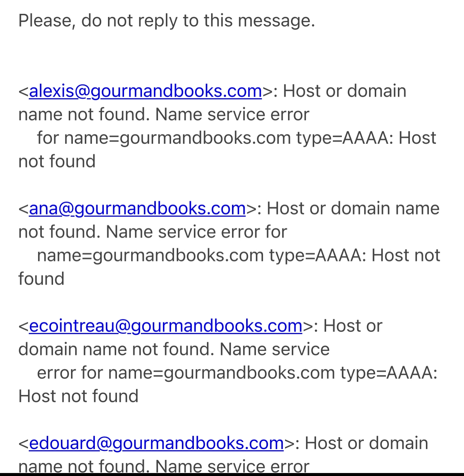
Task: Open the alexis@gourmandbooks.com email link
Action: 145,91
